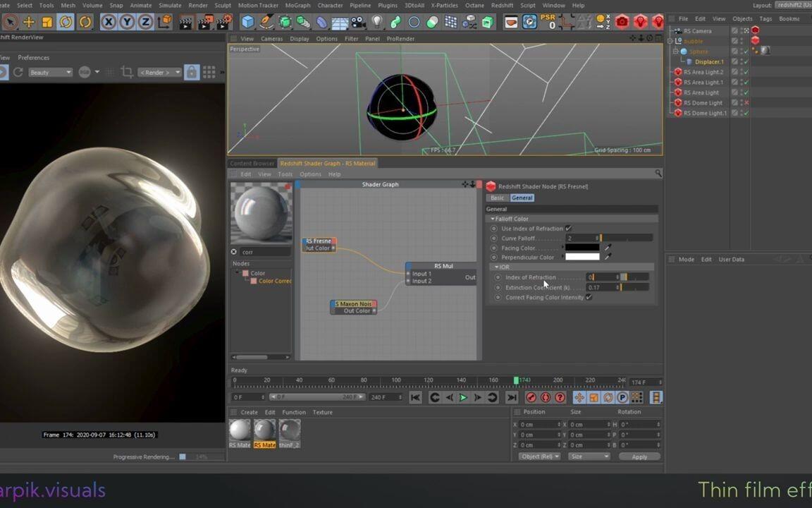The width and height of the screenshot is (812, 508).
Task: Toggle the Y axis lock
Action: click(127, 23)
